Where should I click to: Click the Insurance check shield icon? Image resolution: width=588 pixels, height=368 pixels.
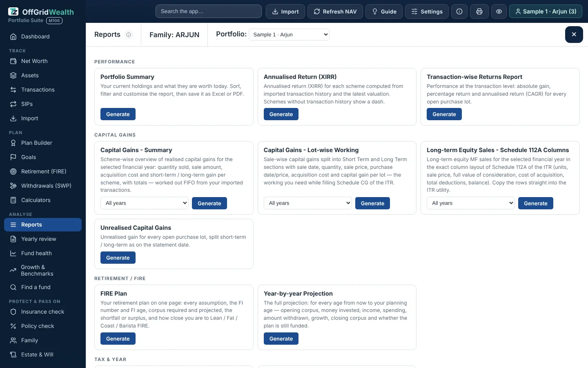point(13,312)
